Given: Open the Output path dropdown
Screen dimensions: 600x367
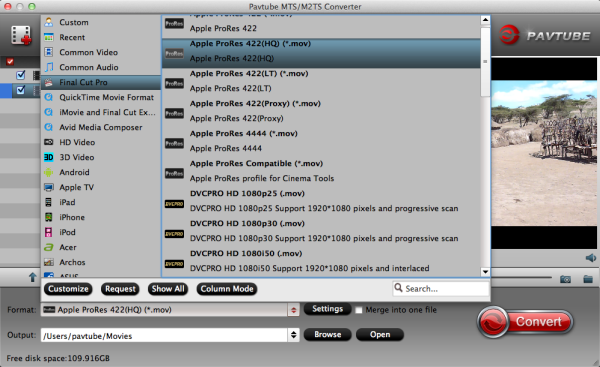Looking at the screenshot, I should coord(293,335).
